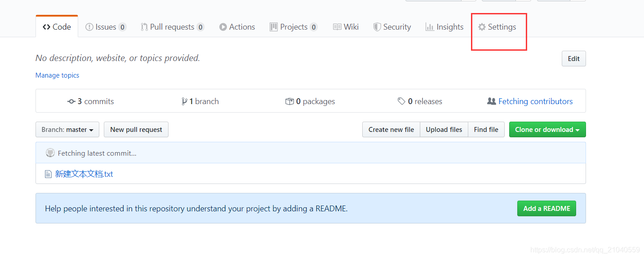Screen dimensions: 644x258
Task: View the 3 commits history
Action: [91, 101]
